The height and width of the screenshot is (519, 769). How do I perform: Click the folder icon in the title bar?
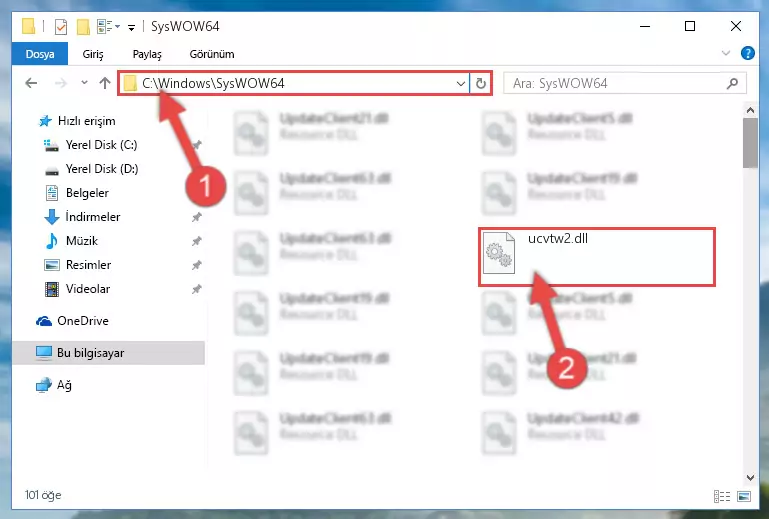(29, 26)
